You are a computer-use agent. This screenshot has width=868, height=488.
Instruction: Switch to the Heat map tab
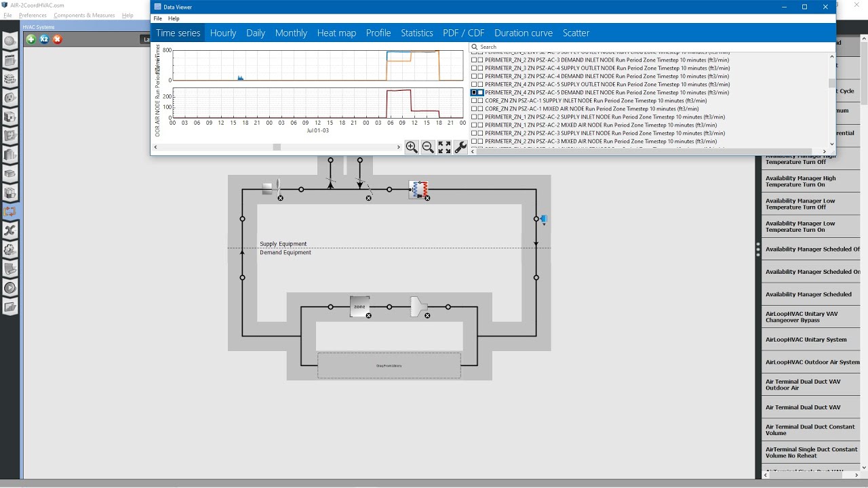336,33
